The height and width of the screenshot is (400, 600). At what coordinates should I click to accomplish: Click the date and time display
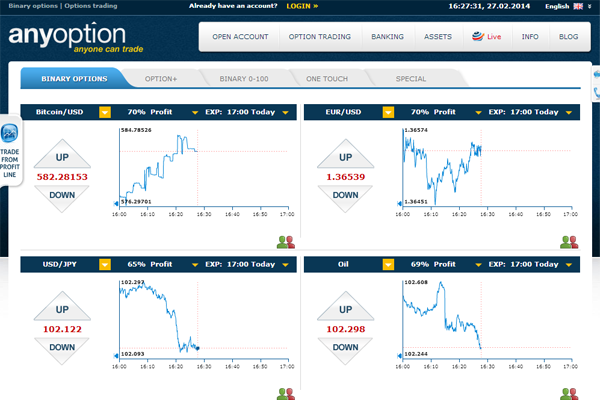[489, 6]
